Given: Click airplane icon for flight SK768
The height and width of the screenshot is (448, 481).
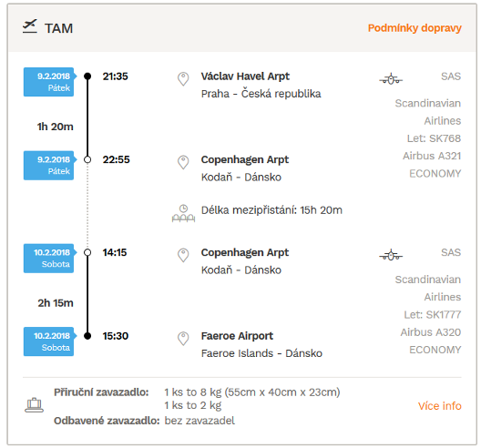Looking at the screenshot, I should tap(391, 79).
